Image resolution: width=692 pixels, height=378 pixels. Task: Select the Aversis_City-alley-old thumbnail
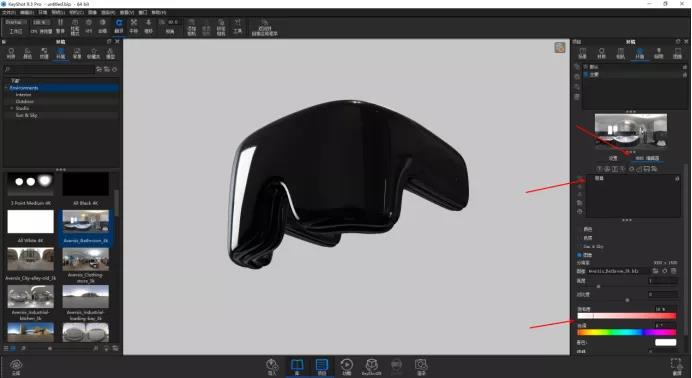(30, 259)
